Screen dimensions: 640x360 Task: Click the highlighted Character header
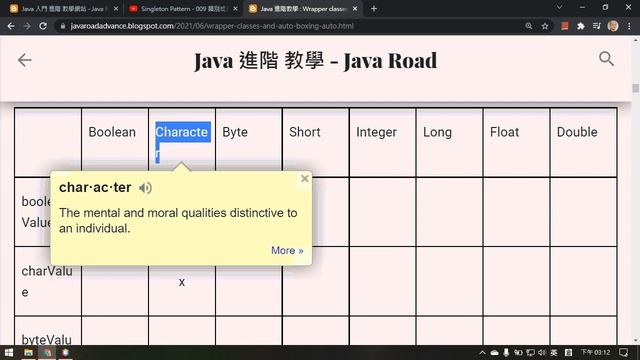click(x=182, y=142)
